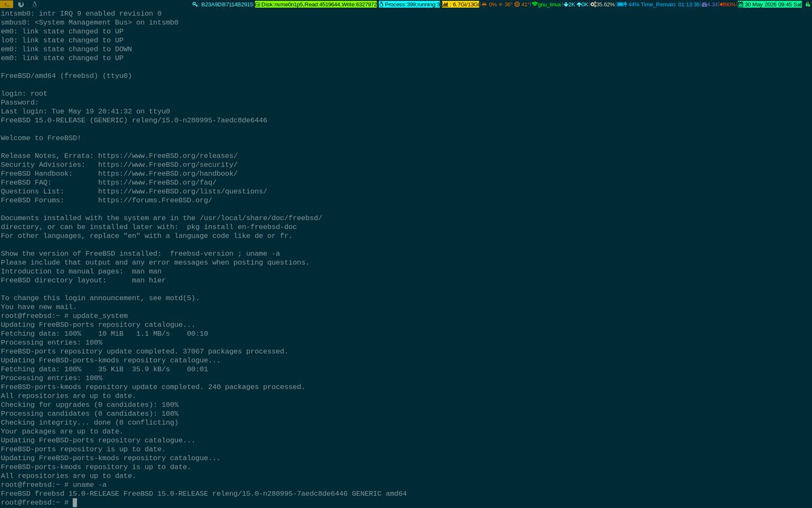
Task: Click the Process:399 running status block
Action: pyautogui.click(x=409, y=5)
